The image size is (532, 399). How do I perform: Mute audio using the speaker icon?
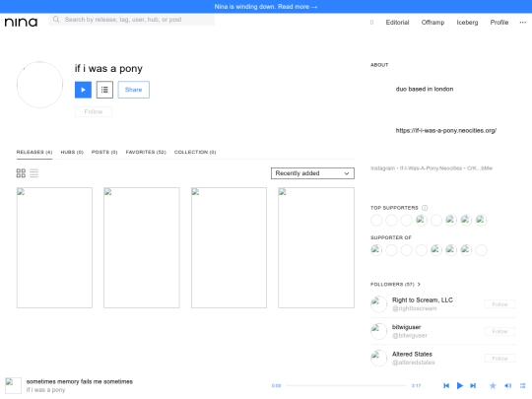(508, 385)
